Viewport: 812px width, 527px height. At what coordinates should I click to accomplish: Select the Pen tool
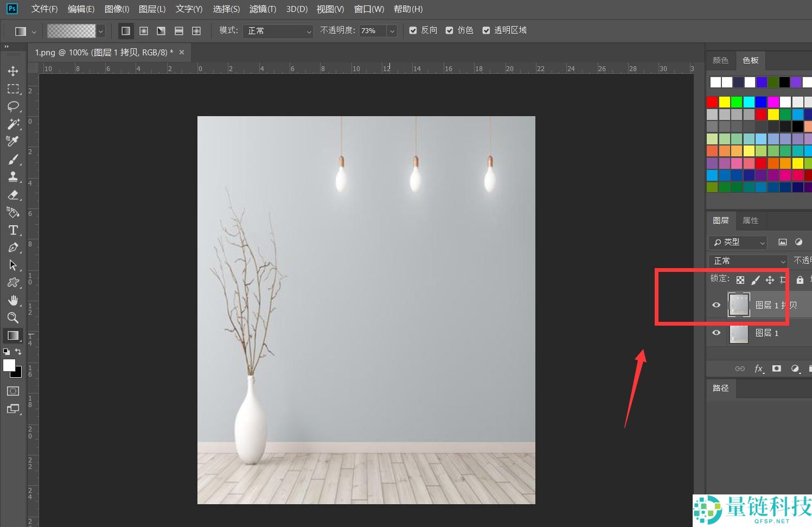pyautogui.click(x=13, y=248)
